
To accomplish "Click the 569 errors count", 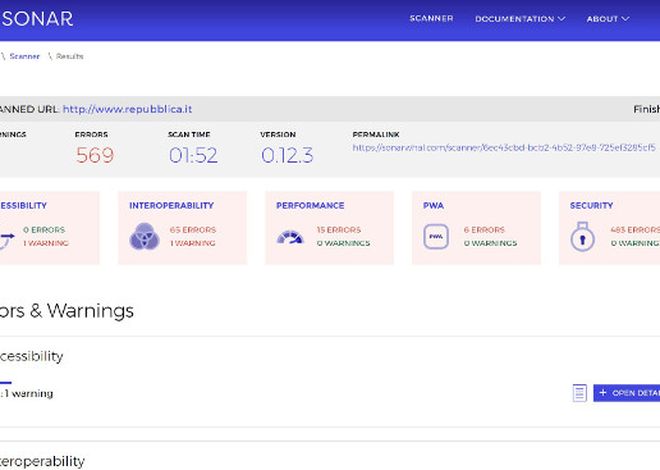I will [95, 155].
